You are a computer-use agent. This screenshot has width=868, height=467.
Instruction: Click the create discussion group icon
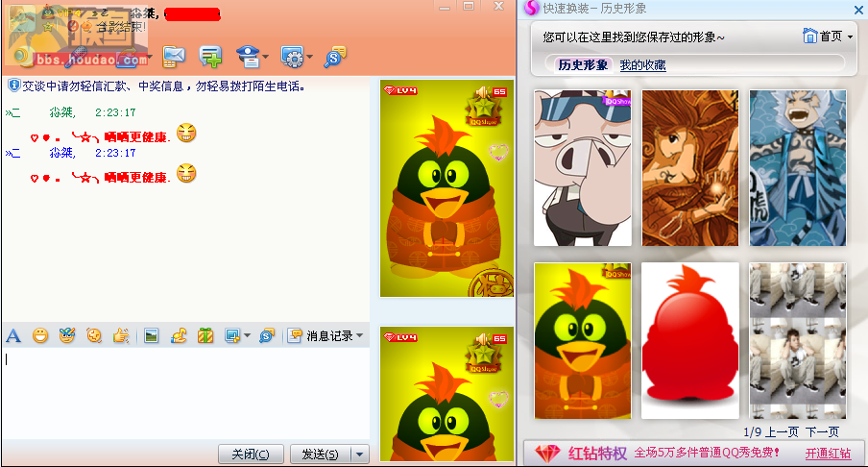210,57
